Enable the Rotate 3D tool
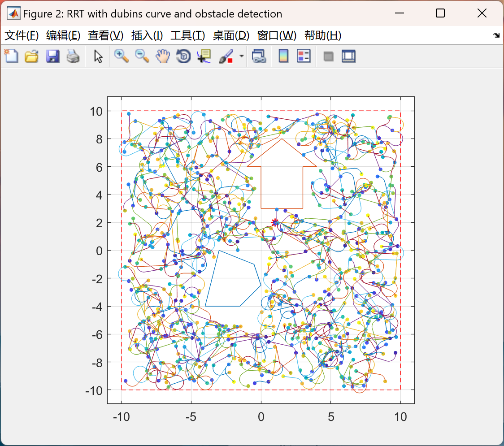 tap(183, 56)
